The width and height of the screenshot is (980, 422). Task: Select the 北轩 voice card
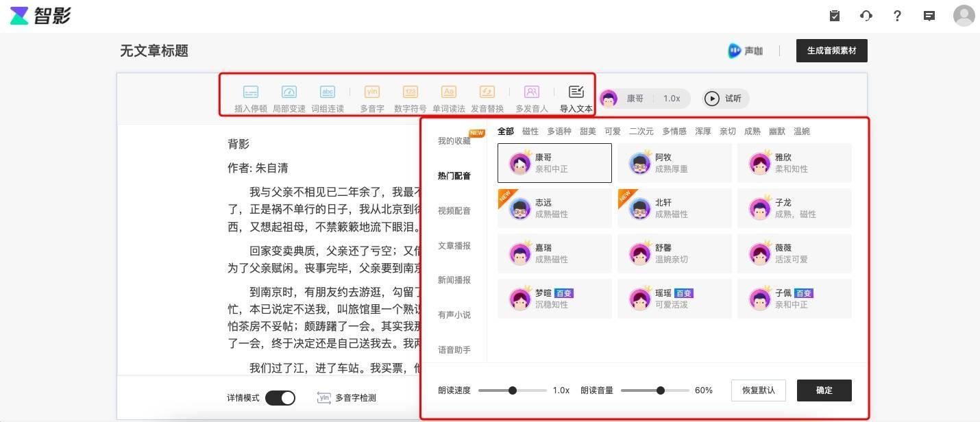coord(674,208)
